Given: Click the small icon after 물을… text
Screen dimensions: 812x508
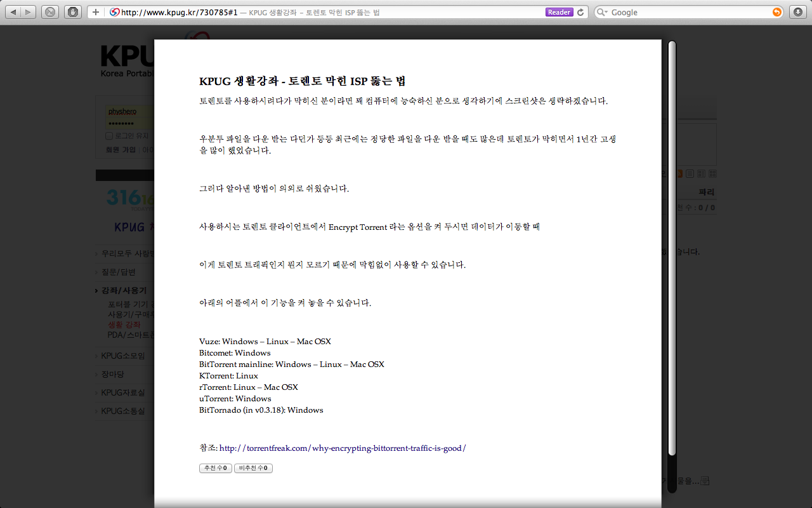Looking at the screenshot, I should (705, 481).
